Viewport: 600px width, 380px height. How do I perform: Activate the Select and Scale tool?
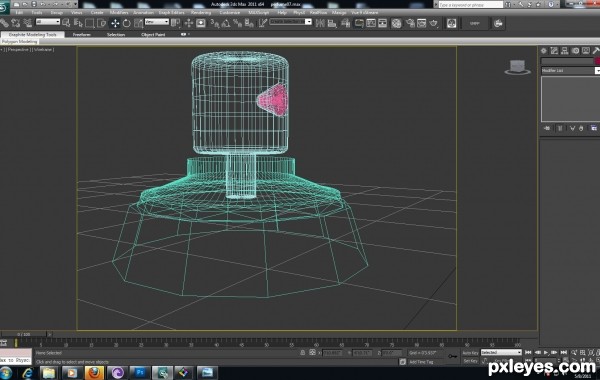pyautogui.click(x=138, y=23)
